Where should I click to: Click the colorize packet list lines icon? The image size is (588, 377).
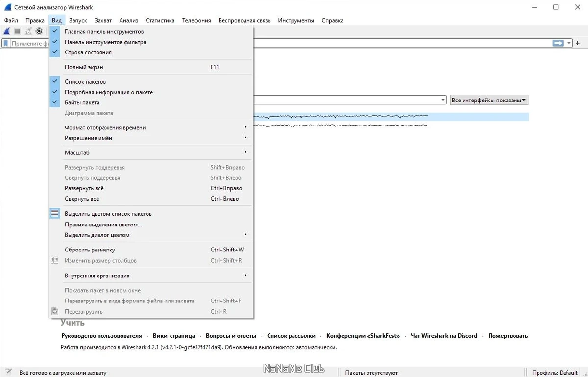55,214
